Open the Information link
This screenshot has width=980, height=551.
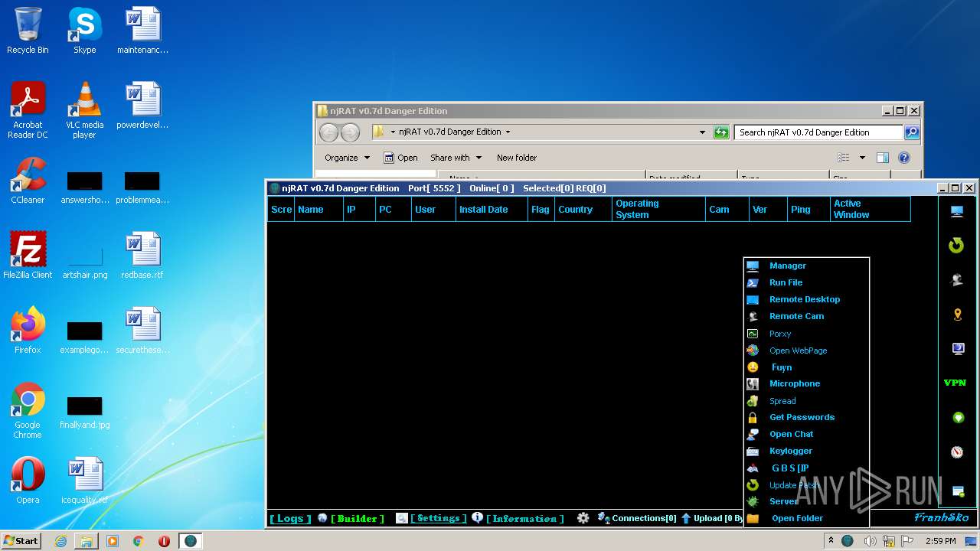click(525, 518)
